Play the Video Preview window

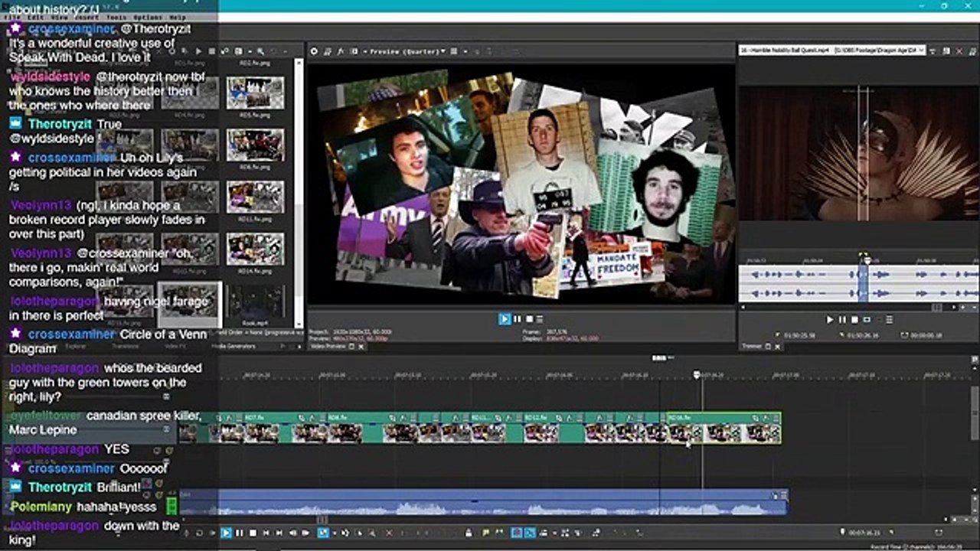pos(505,319)
